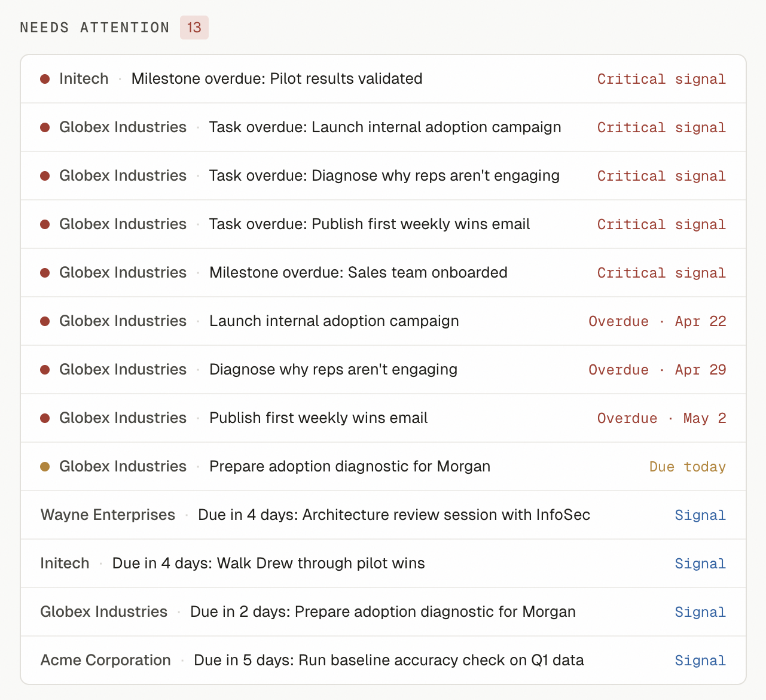
Task: Open the item marked Overdue May 2
Action: [x=383, y=418]
